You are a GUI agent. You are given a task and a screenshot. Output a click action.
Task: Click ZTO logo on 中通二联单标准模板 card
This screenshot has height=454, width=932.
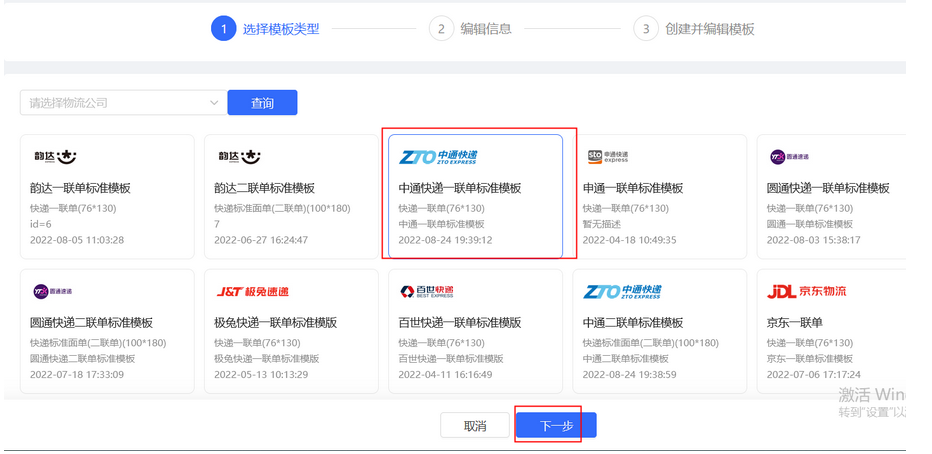(x=622, y=292)
